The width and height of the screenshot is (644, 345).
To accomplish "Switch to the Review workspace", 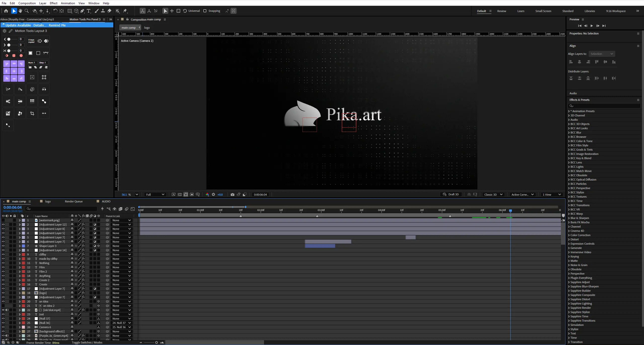I will pos(502,11).
